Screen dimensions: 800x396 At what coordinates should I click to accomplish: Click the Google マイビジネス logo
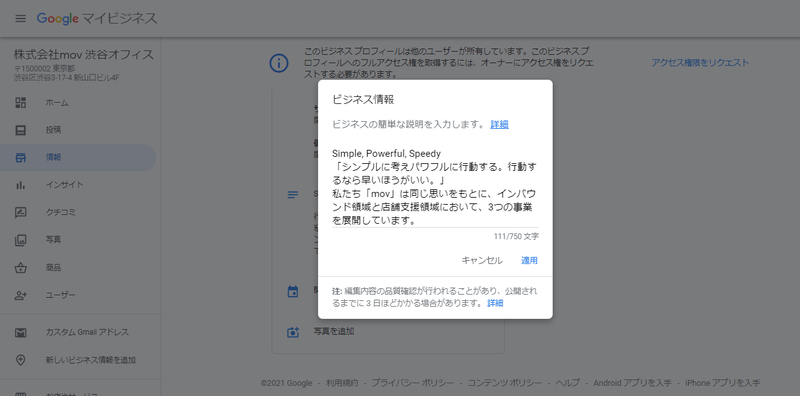[x=97, y=18]
